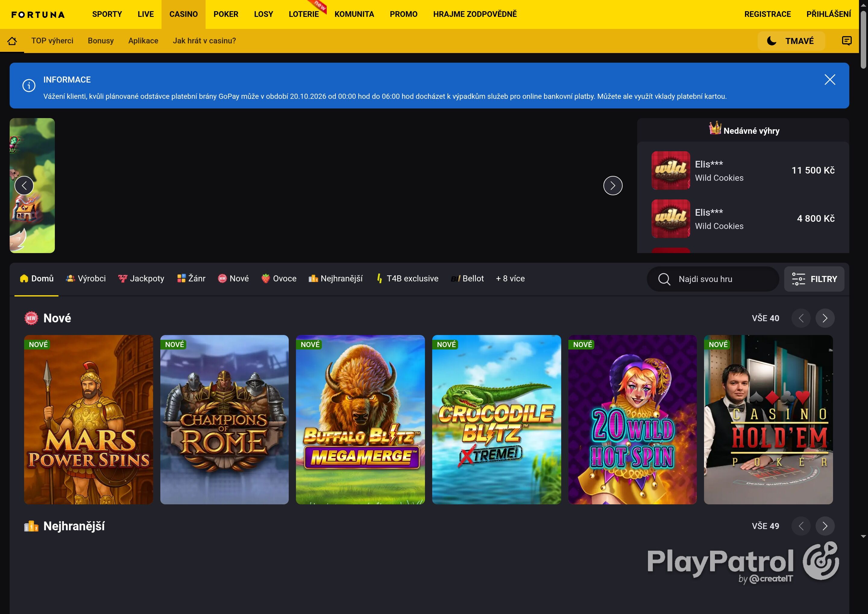Screen dimensions: 868x614
Task: Open the Wild Cookies icon for the 11 500 Kč win
Action: 671,171
